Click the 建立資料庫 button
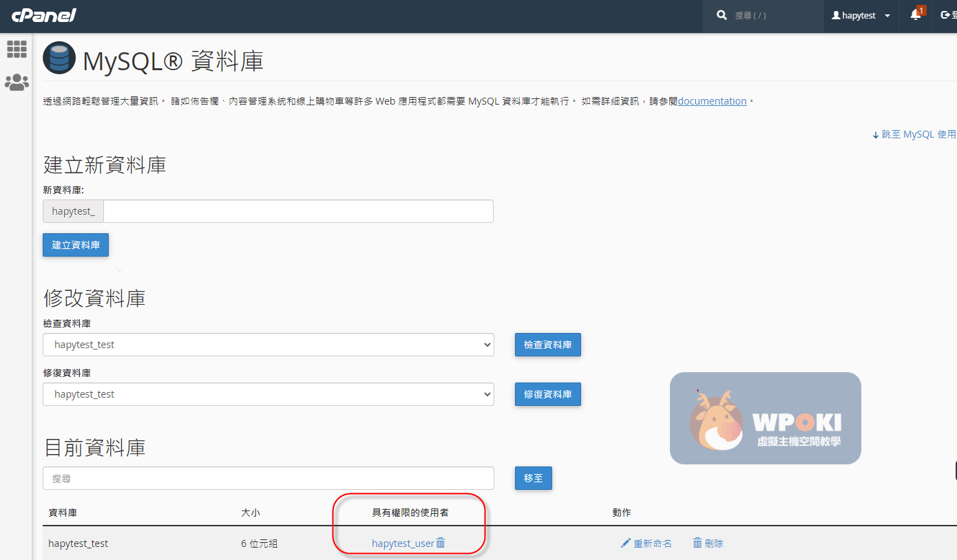Image resolution: width=957 pixels, height=560 pixels. click(76, 245)
